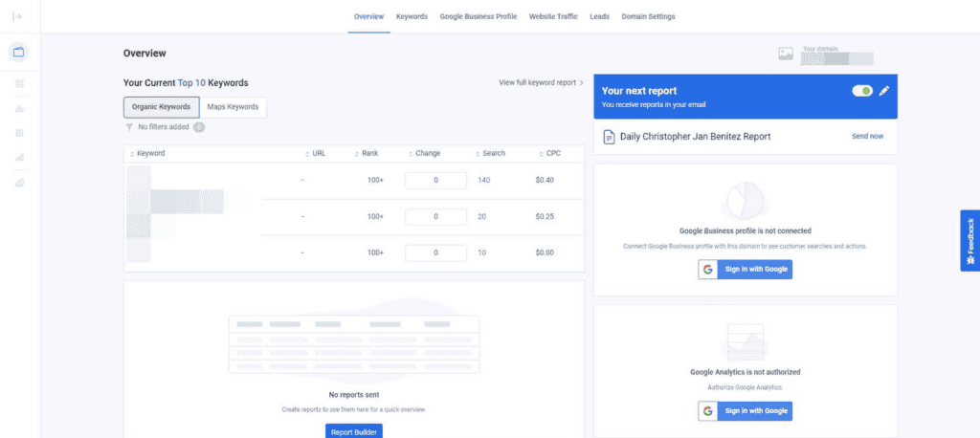The image size is (980, 438).
Task: Edit next report with pencil icon
Action: tap(884, 91)
